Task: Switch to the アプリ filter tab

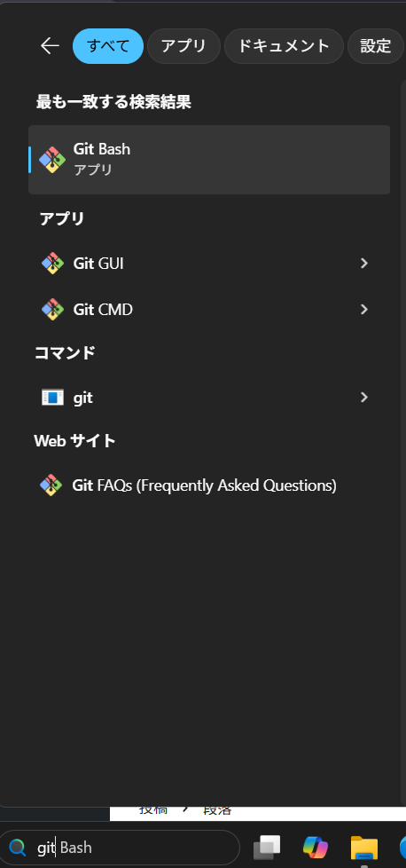Action: click(183, 46)
